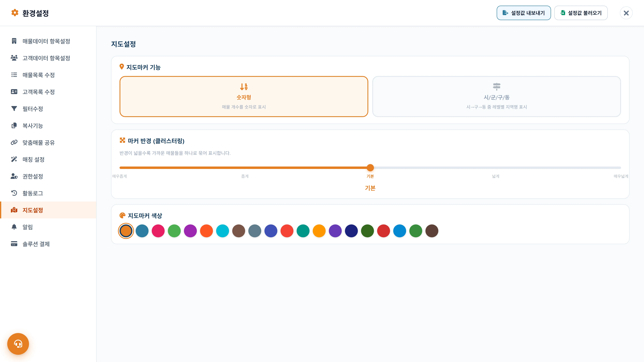Click the link icon beside 맞춤매물 공유
Viewport: 644px width, 362px height.
point(14,142)
